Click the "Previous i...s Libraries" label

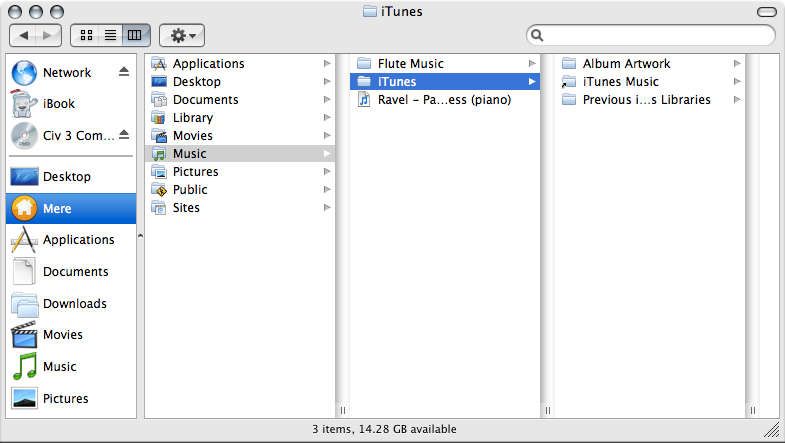[646, 100]
